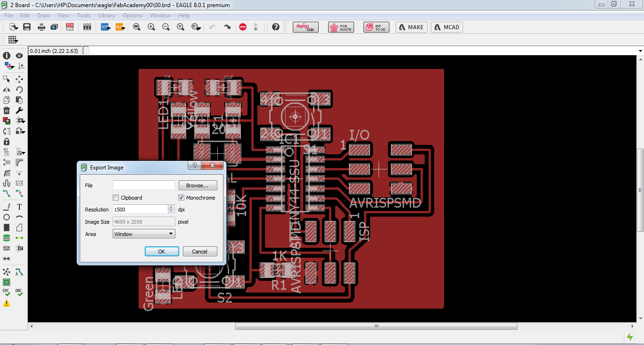Open the Area dropdown showing Window

[144, 234]
